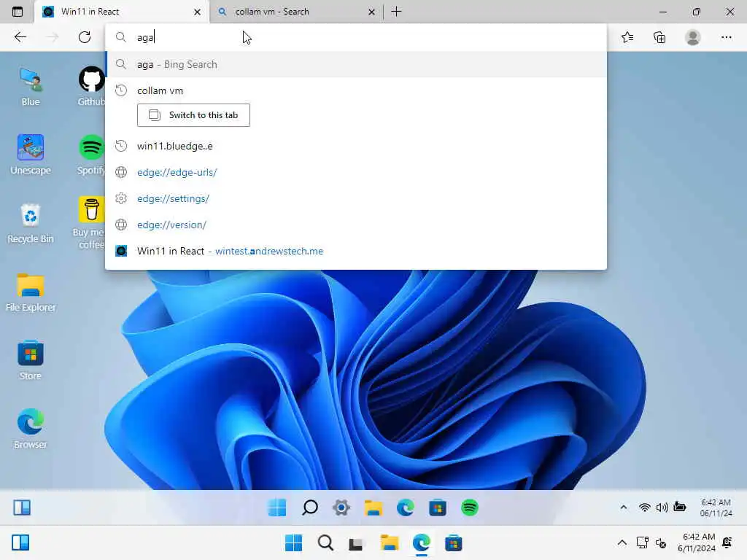Open File Explorer from the desktop
Screen dimensions: 747x560
pos(31,292)
